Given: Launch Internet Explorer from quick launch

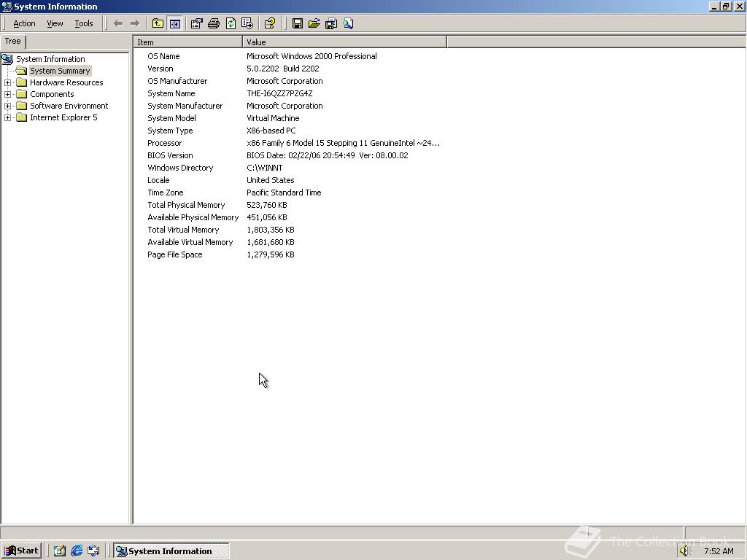Looking at the screenshot, I should click(77, 551).
